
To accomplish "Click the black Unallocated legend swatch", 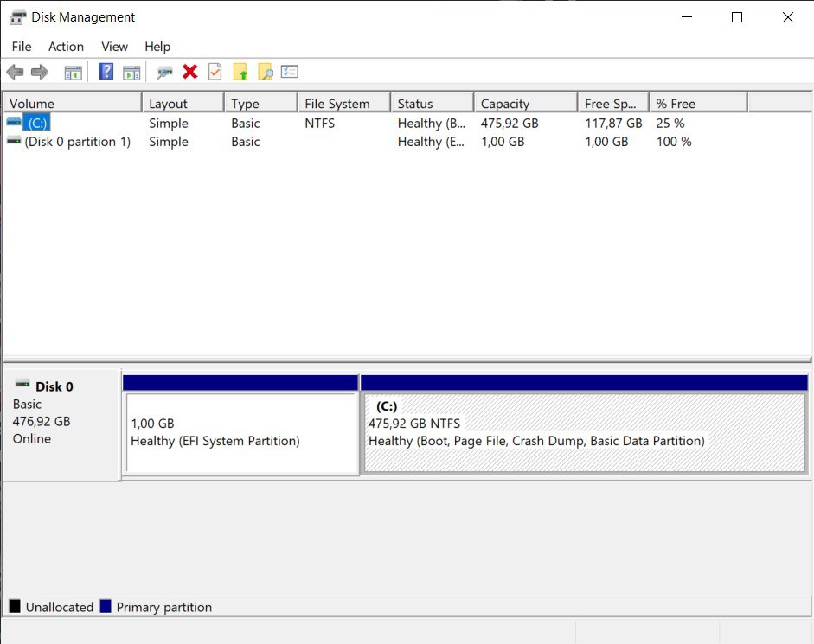I will pos(15,606).
